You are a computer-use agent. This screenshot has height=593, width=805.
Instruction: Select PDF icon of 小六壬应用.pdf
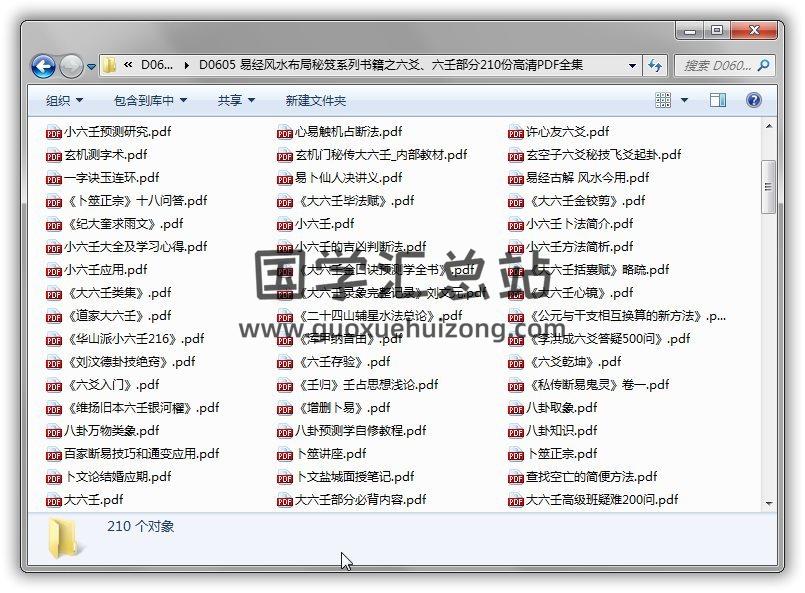point(53,271)
